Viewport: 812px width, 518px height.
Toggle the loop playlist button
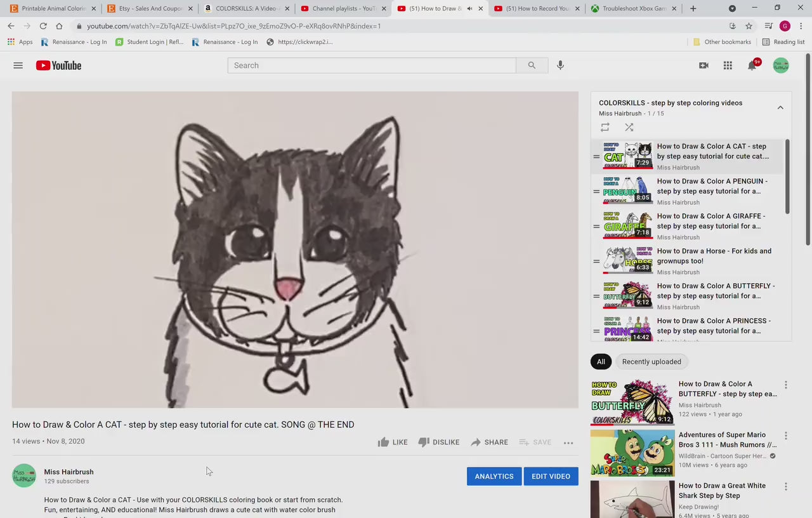point(605,128)
